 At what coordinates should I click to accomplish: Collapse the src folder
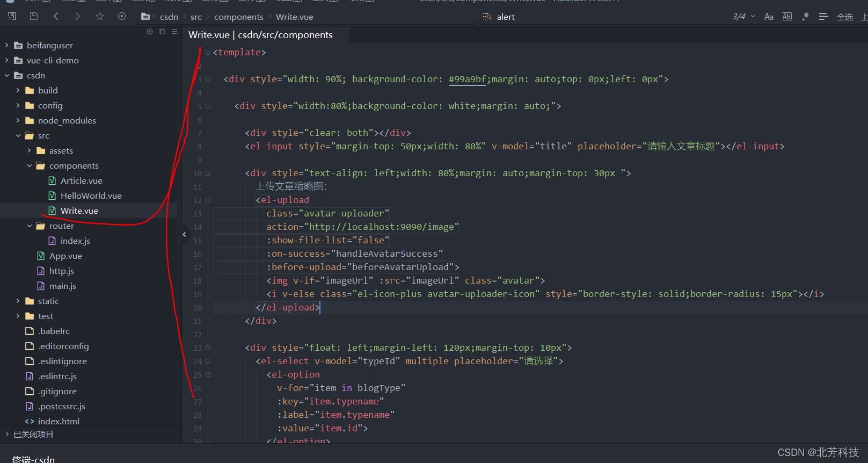tap(18, 135)
